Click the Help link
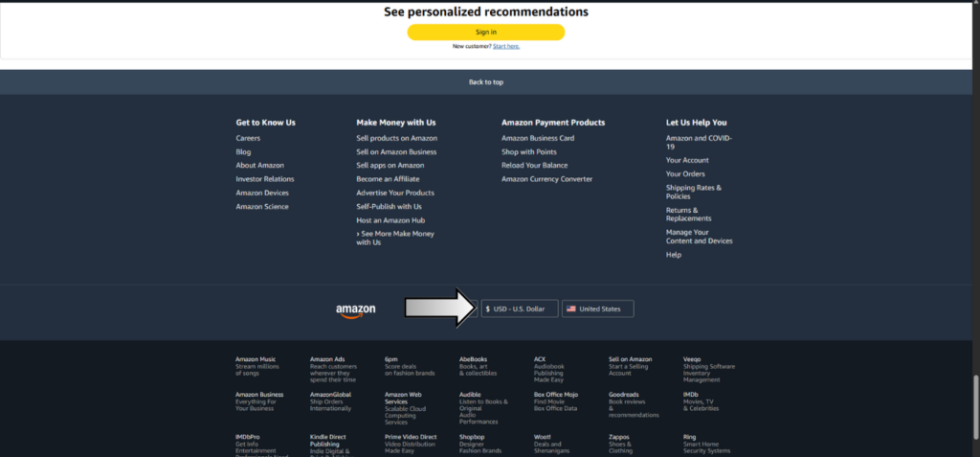The image size is (980, 457). point(673,255)
